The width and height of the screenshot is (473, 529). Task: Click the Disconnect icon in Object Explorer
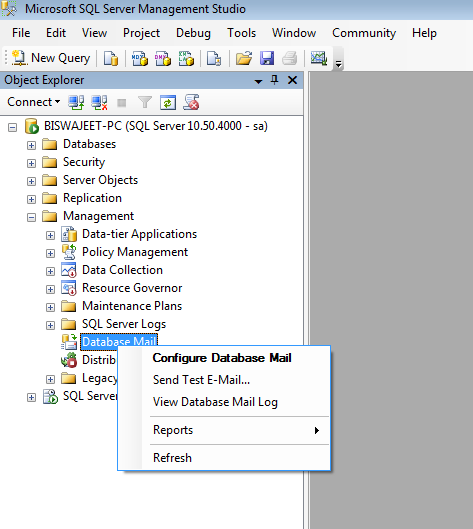100,102
